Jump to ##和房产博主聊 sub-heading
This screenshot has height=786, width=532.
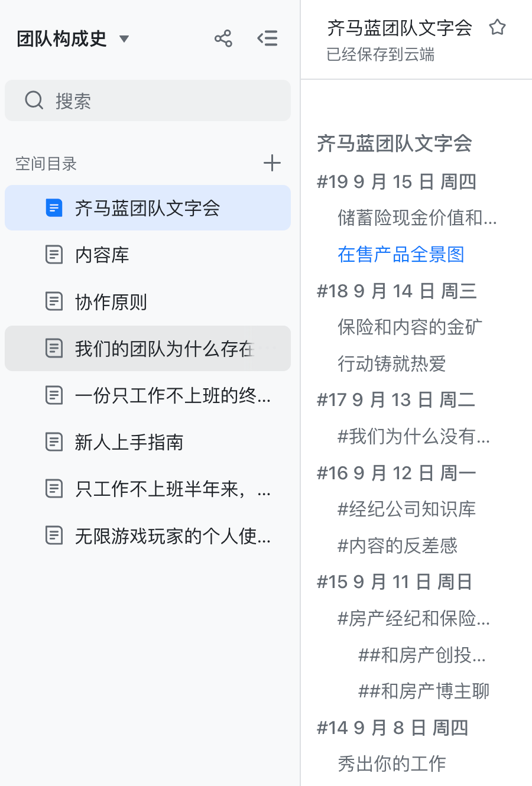click(424, 691)
